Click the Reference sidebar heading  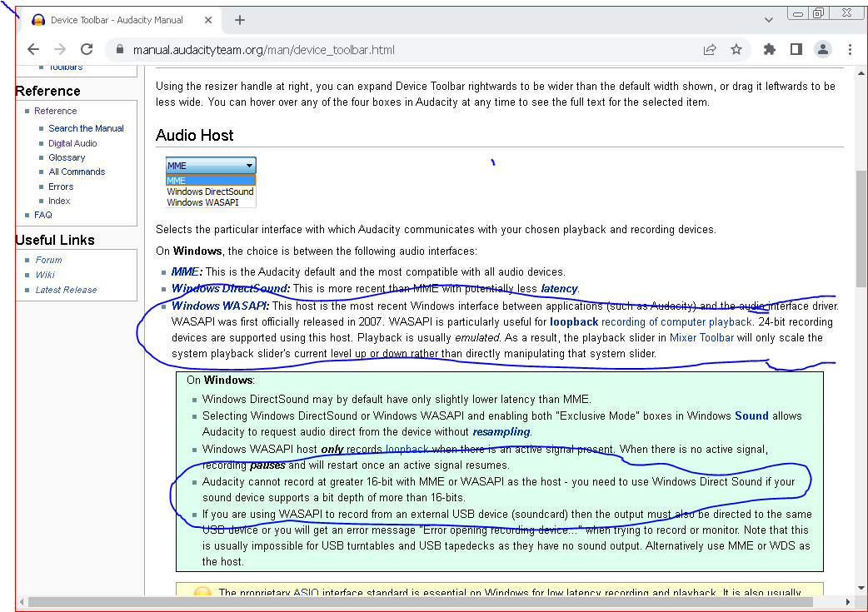[47, 91]
